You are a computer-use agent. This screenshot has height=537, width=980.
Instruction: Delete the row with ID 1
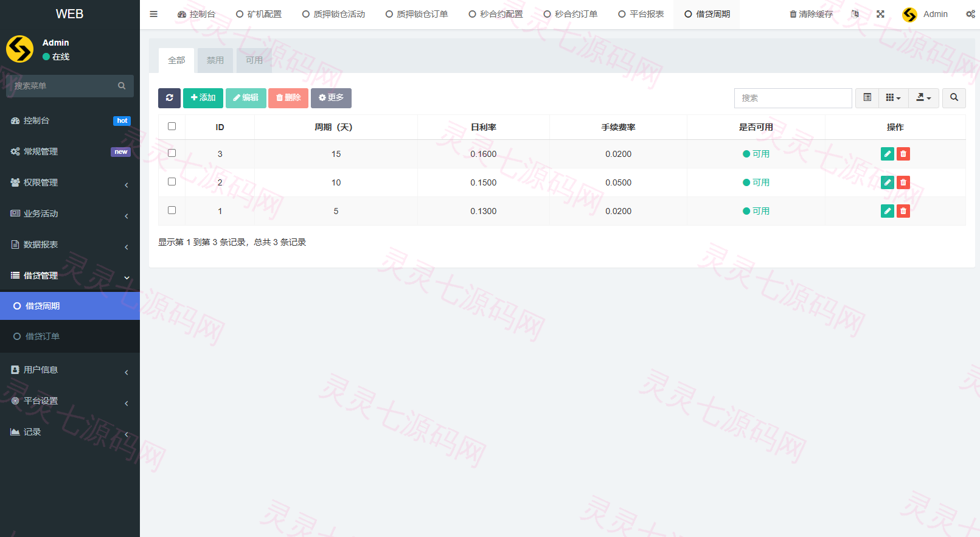[x=903, y=211]
